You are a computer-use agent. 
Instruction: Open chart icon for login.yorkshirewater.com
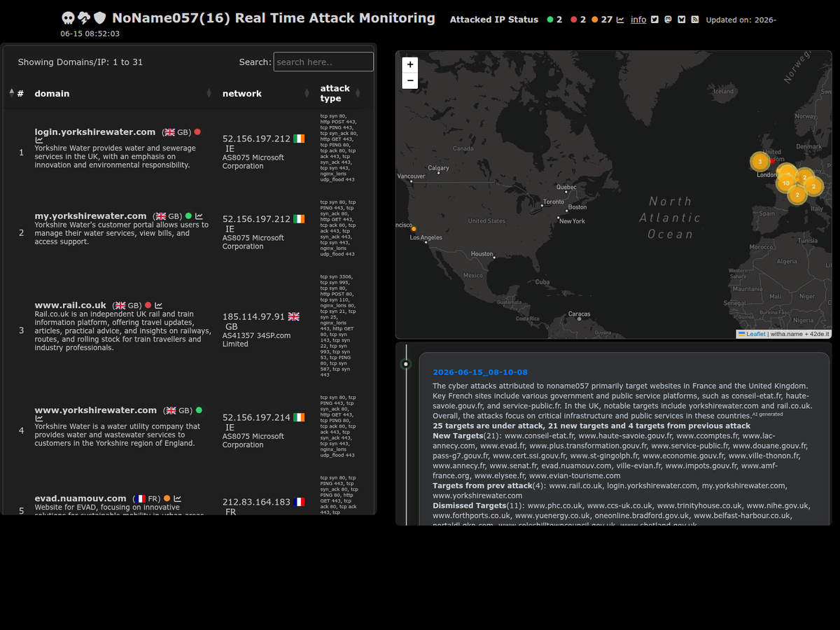[39, 141]
